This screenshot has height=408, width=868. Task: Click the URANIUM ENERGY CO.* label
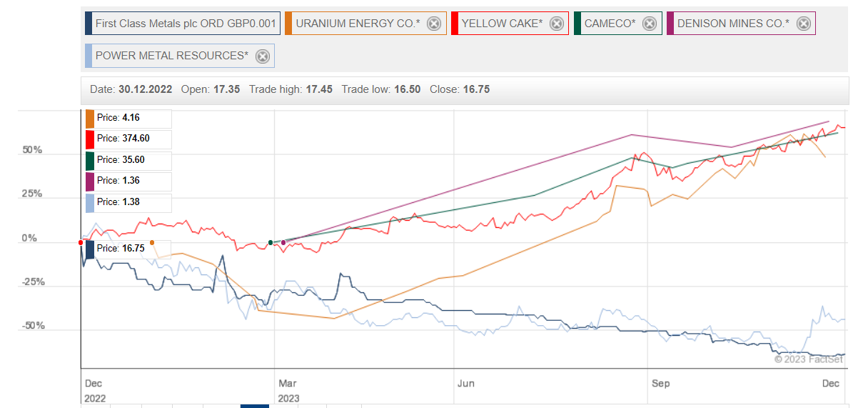pos(358,24)
